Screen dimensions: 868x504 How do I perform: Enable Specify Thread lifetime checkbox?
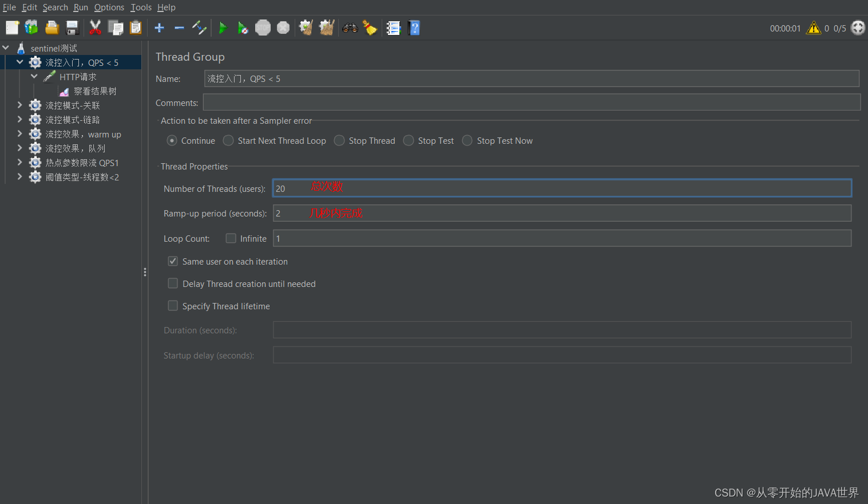coord(173,305)
